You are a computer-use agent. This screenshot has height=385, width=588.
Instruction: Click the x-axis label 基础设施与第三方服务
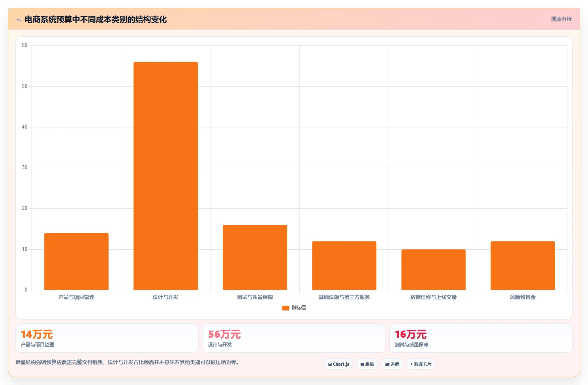pos(344,297)
